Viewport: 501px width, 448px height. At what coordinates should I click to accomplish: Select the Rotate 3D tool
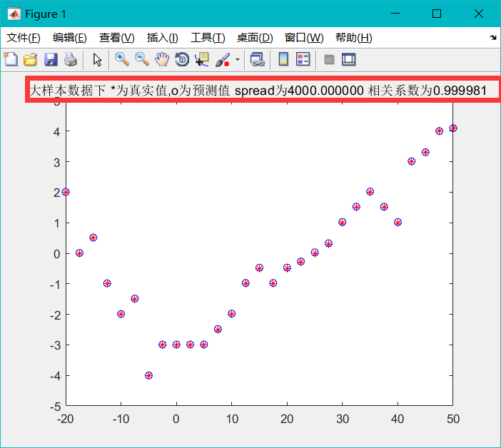click(x=182, y=59)
